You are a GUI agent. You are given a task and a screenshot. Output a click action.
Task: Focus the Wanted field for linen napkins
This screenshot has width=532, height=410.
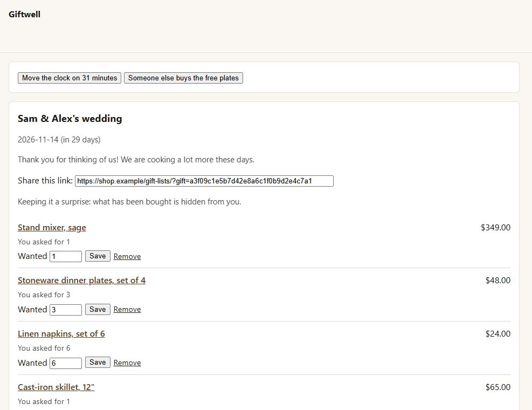coord(66,363)
